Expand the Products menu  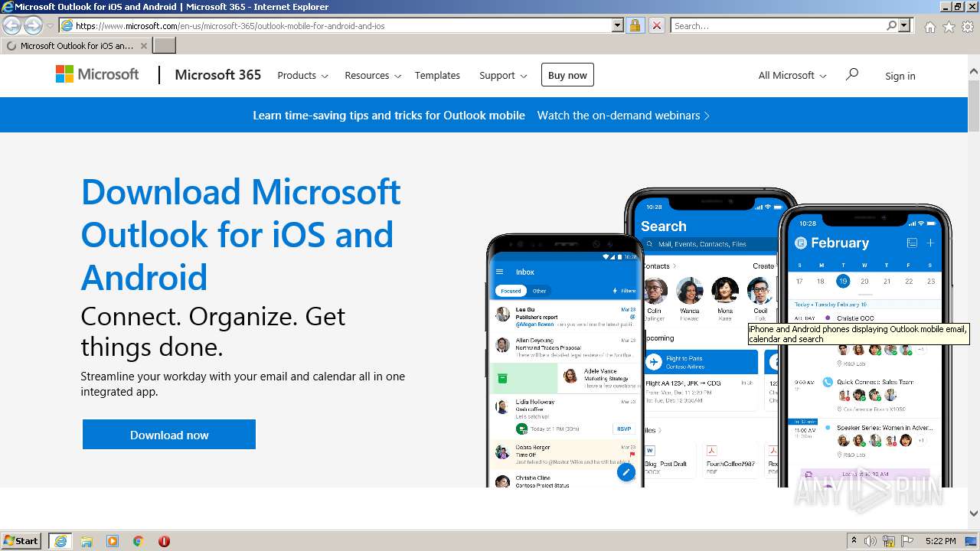[x=302, y=76]
